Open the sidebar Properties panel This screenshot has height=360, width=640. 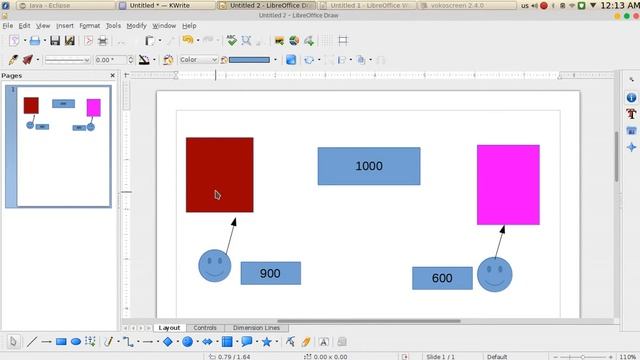tap(631, 98)
